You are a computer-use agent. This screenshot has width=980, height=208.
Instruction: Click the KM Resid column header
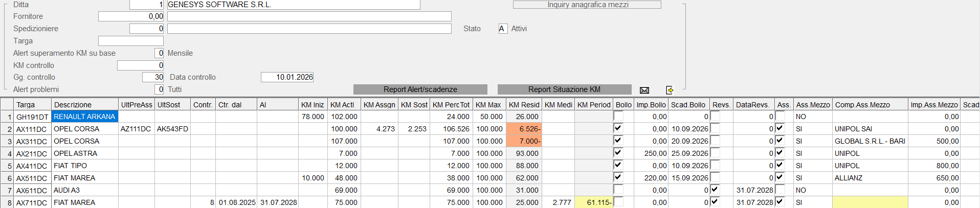click(x=524, y=105)
